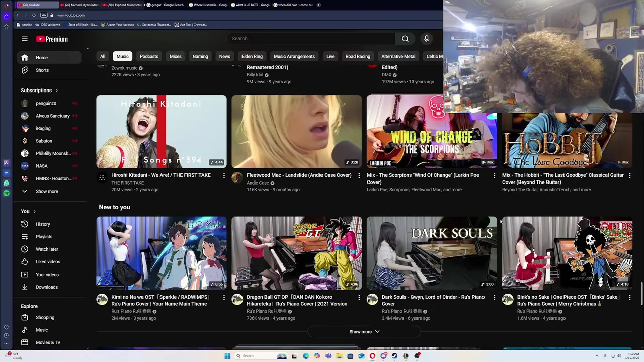Click the search magnifier button
This screenshot has width=644, height=362.
(405, 39)
